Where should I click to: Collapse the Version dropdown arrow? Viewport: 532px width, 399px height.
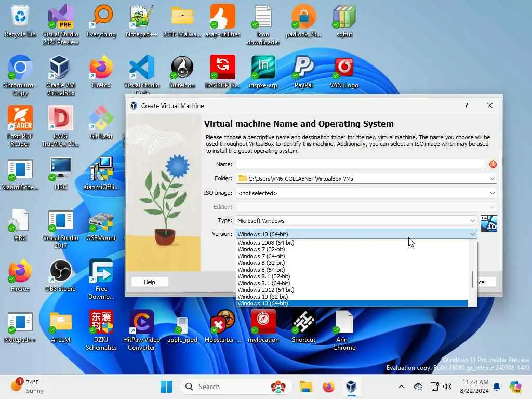pyautogui.click(x=472, y=234)
